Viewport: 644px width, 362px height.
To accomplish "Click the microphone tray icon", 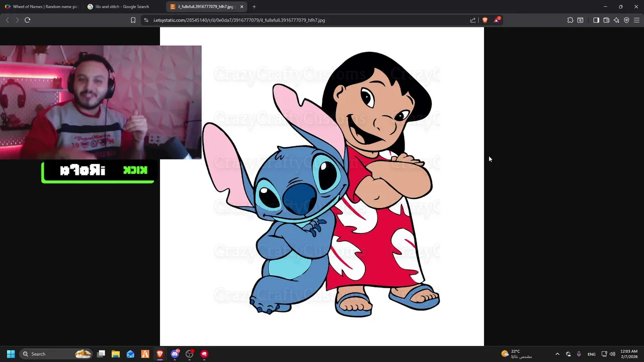I will pyautogui.click(x=579, y=354).
